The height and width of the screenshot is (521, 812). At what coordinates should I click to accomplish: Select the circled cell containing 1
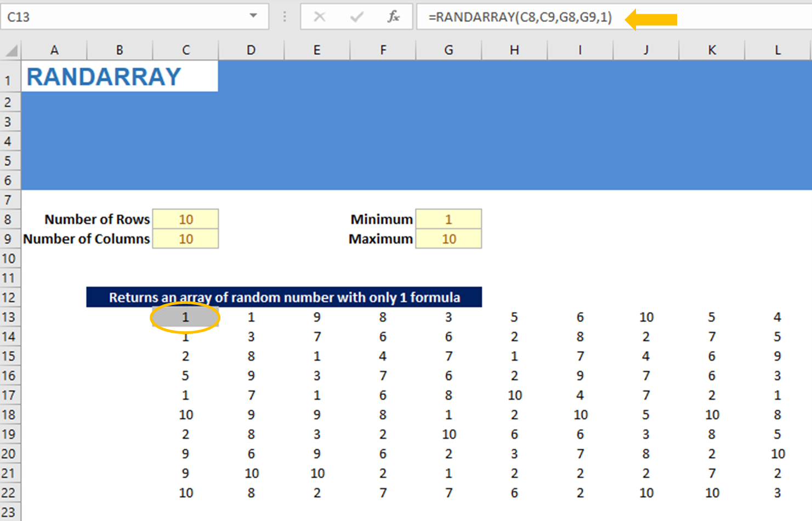point(185,317)
